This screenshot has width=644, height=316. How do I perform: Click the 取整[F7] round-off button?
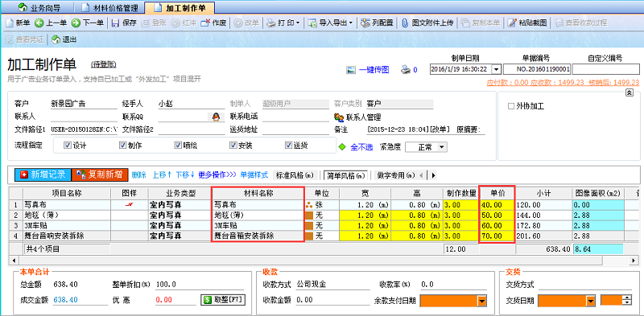(223, 300)
